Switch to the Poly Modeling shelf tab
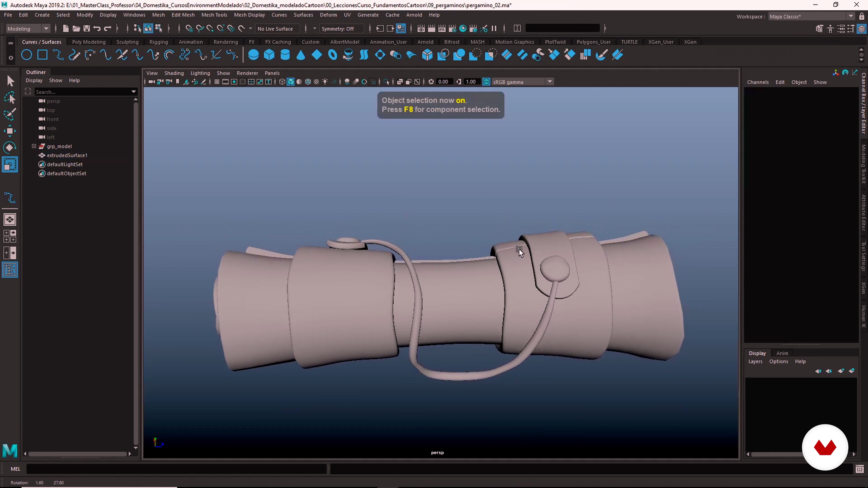This screenshot has height=488, width=868. point(89,42)
